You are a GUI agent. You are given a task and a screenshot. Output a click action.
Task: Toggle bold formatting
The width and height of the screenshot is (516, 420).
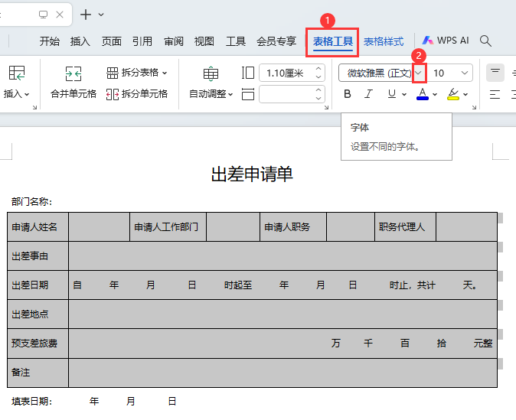347,94
